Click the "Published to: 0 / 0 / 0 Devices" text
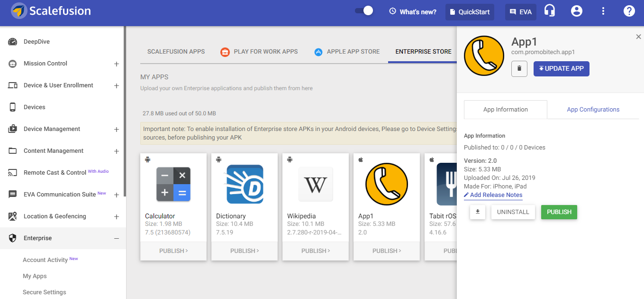This screenshot has height=299, width=644. point(505,148)
